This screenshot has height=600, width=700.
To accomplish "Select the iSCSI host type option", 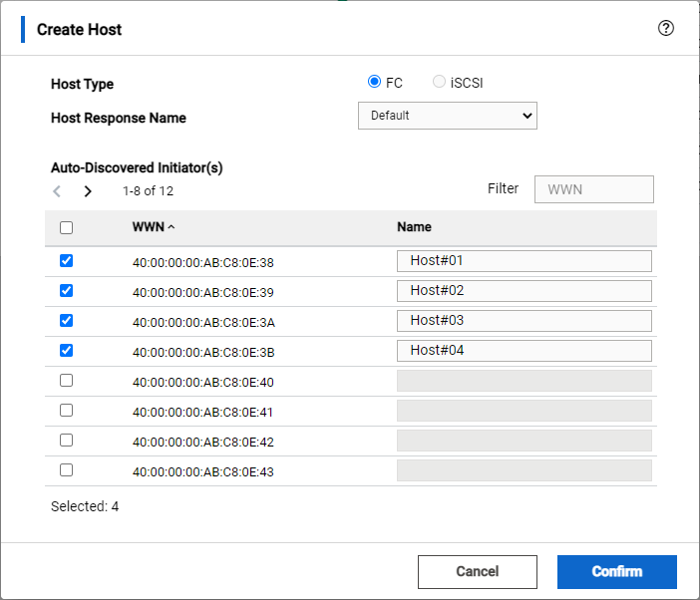I will click(x=440, y=82).
